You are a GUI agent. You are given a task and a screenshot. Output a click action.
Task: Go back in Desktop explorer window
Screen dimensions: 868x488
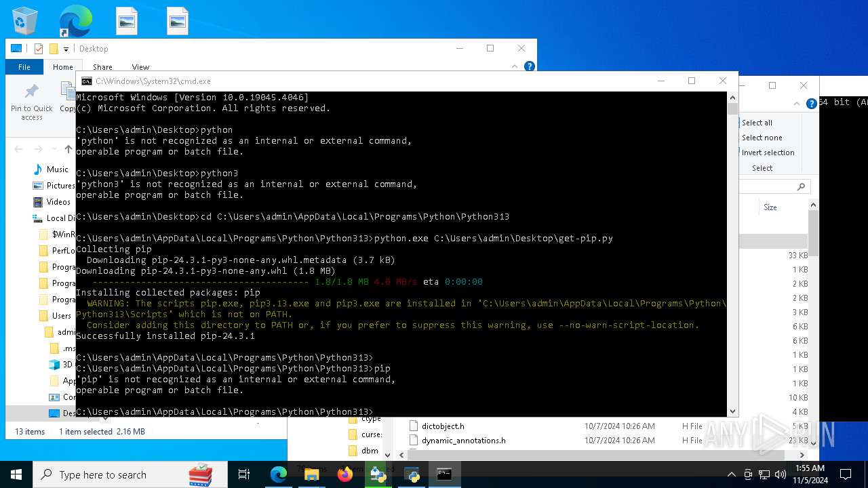pyautogui.click(x=18, y=149)
